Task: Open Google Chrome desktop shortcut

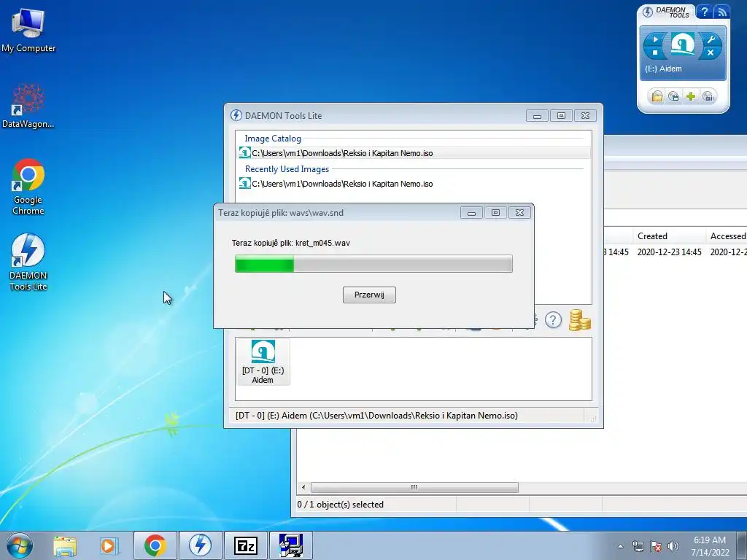Action: coord(28,187)
